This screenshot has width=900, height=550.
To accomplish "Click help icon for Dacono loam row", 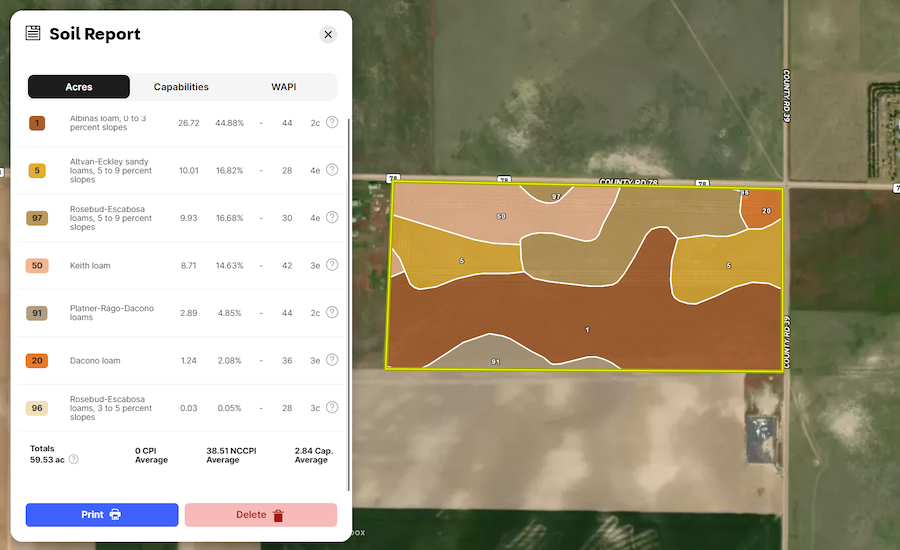I will (332, 360).
